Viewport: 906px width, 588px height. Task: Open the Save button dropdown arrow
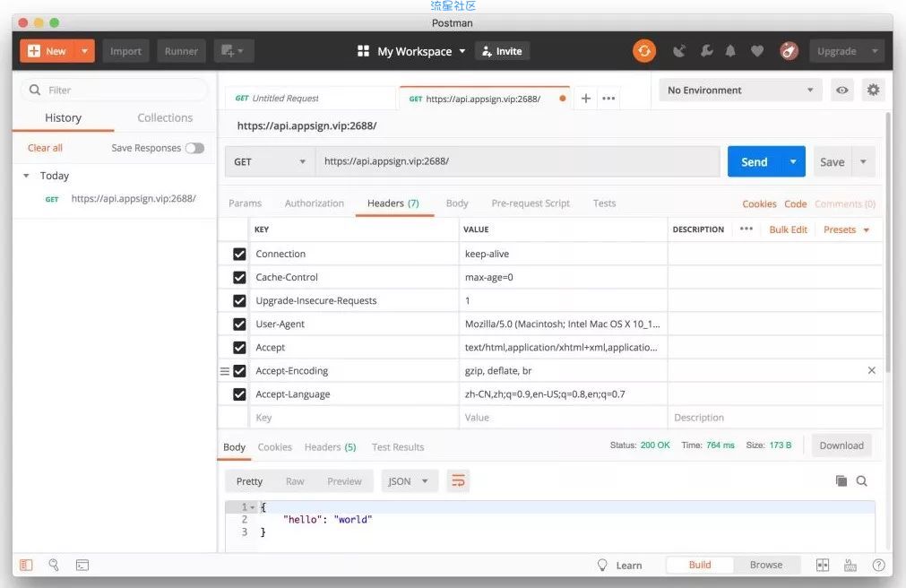863,162
